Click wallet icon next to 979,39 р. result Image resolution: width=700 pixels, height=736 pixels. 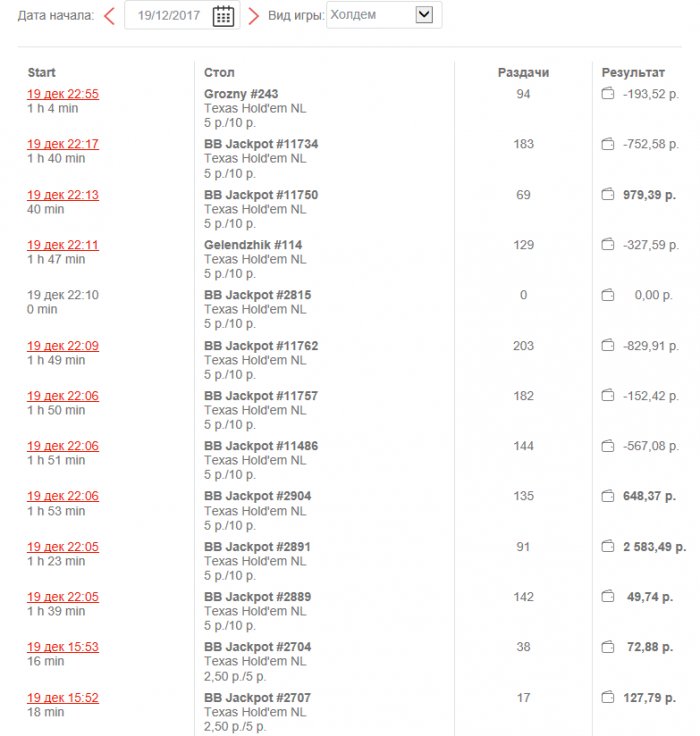point(606,195)
